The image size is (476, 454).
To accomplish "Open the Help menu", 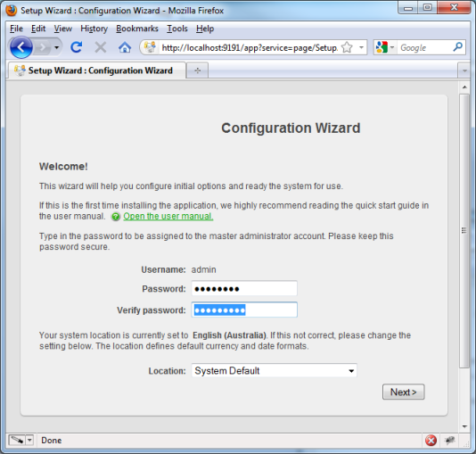I will point(205,29).
